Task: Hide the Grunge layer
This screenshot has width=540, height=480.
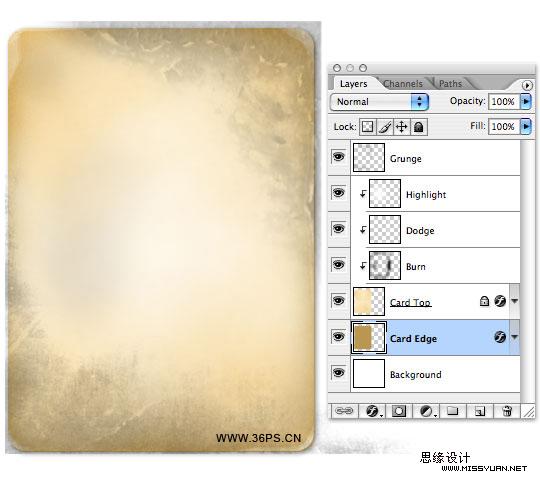Action: [339, 157]
